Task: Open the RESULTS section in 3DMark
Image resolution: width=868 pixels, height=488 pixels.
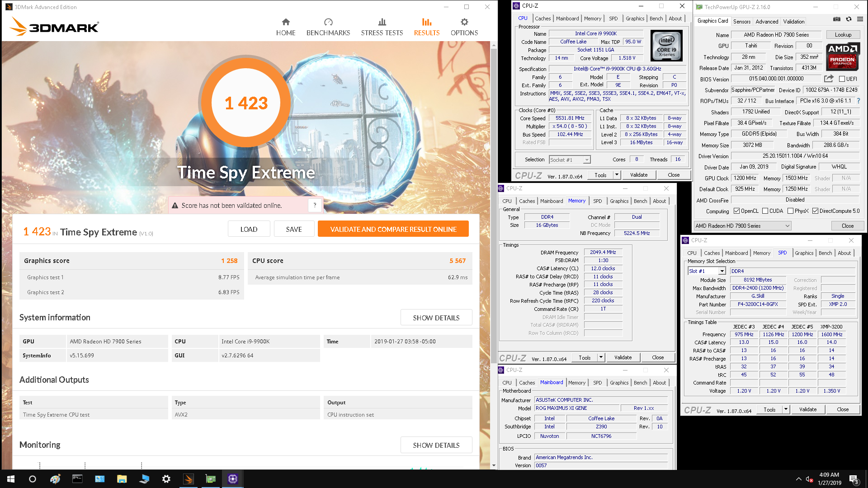Action: tap(427, 28)
